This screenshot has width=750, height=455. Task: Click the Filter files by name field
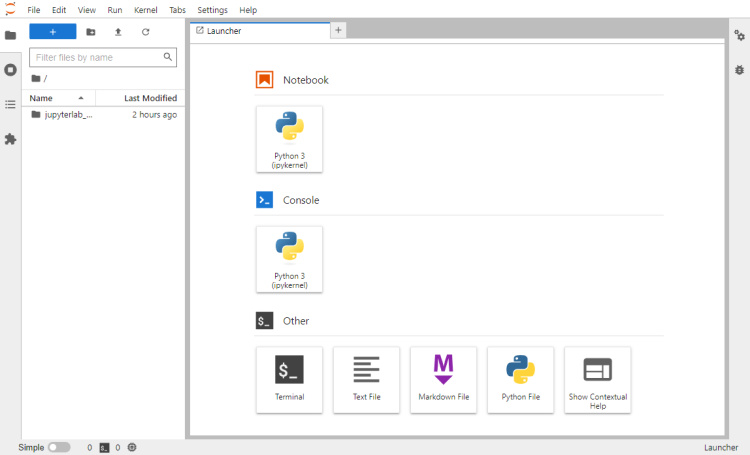pos(103,57)
